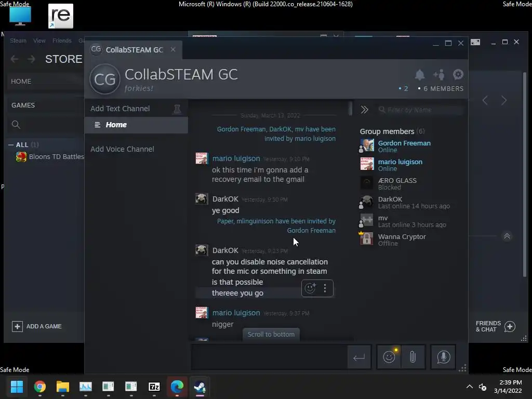The width and height of the screenshot is (532, 399).
Task: Click the scroll-to-top double chevron in Steam
Action: tap(507, 236)
